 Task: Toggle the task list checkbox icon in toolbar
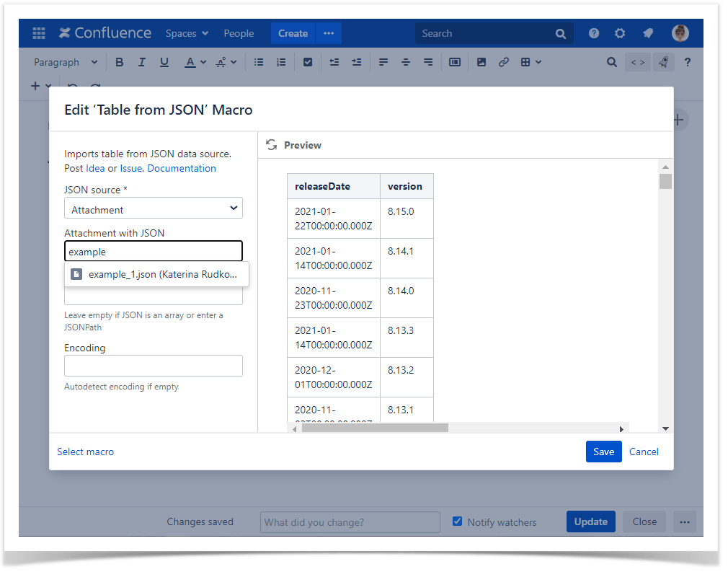point(308,62)
